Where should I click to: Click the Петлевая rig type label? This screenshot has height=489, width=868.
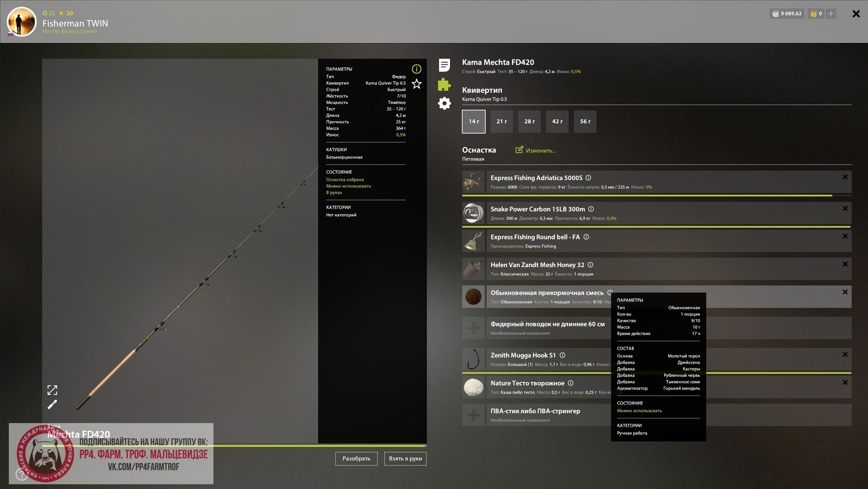click(x=473, y=159)
